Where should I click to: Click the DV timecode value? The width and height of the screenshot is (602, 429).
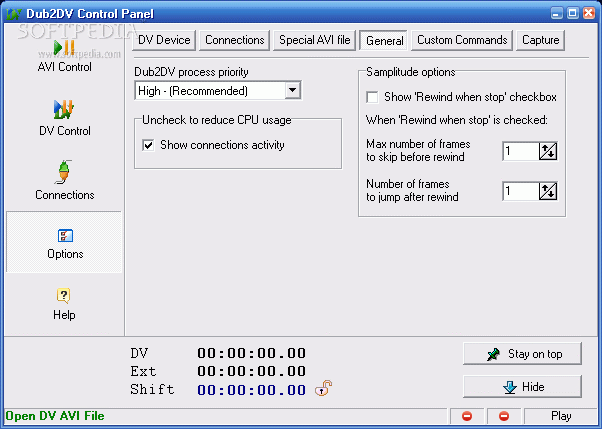click(251, 353)
